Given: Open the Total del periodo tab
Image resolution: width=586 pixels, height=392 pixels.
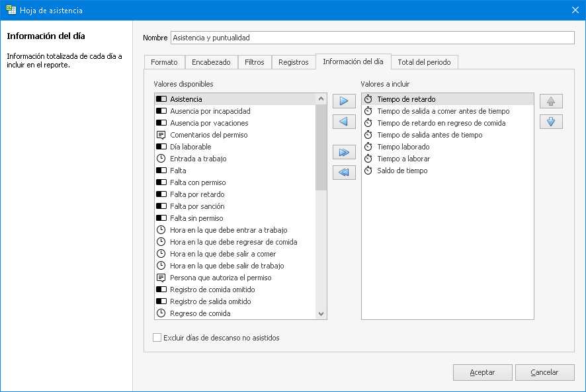Looking at the screenshot, I should click(x=424, y=62).
